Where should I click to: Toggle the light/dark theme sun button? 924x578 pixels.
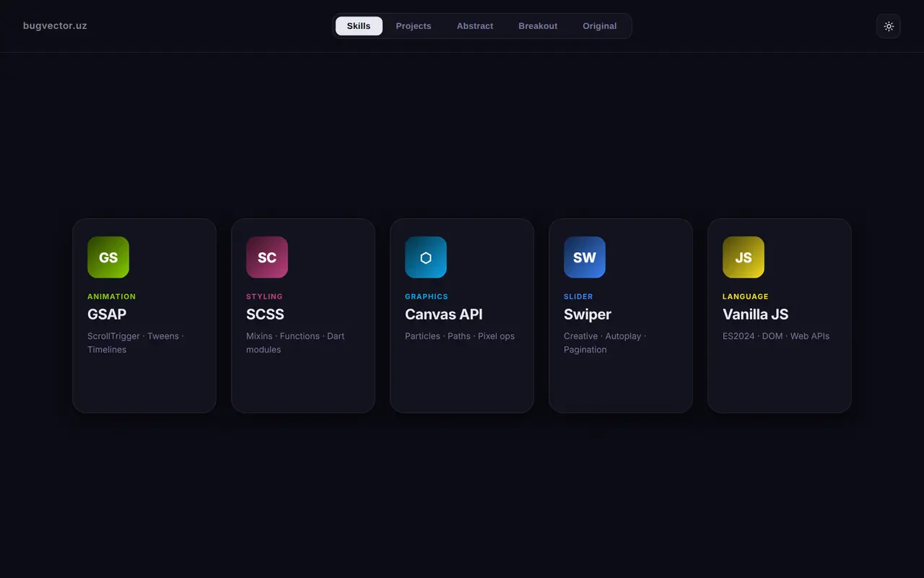pyautogui.click(x=889, y=26)
